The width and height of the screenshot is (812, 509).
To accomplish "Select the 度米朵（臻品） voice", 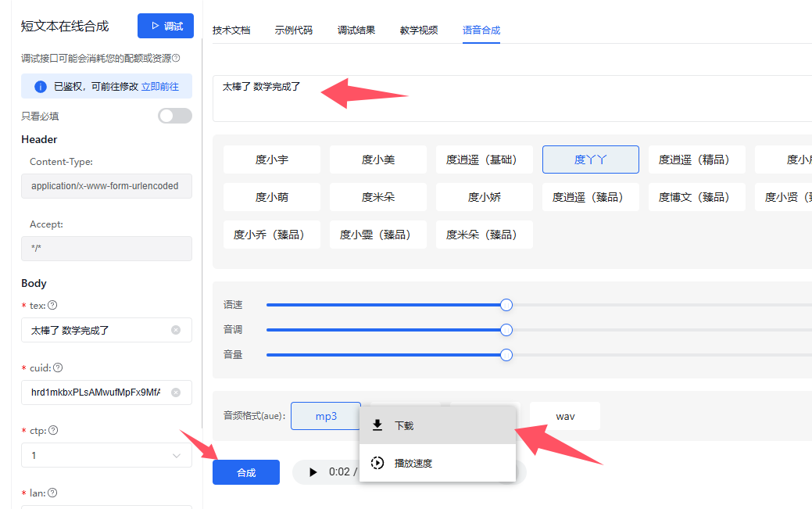I will 485,235.
